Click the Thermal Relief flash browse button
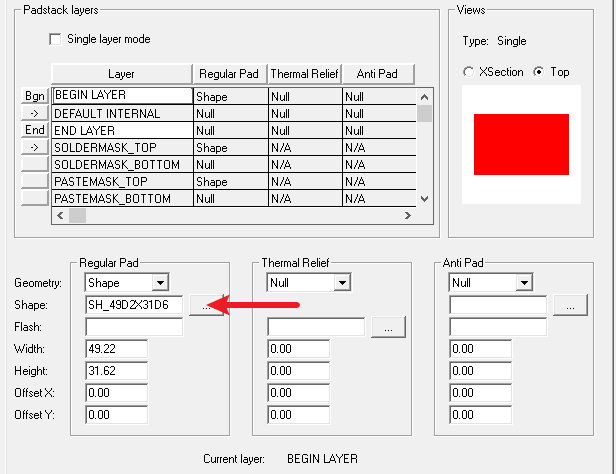Image resolution: width=616 pixels, height=474 pixels. (x=387, y=327)
